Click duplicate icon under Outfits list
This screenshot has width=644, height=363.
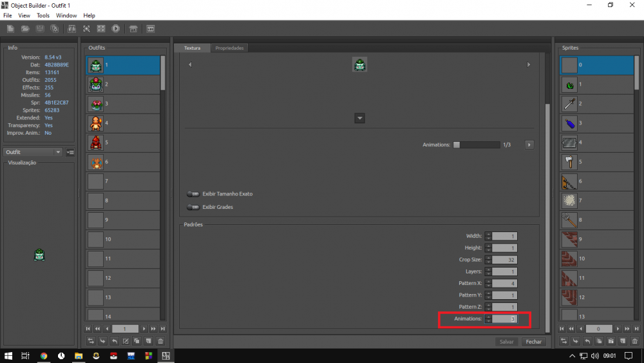click(137, 341)
